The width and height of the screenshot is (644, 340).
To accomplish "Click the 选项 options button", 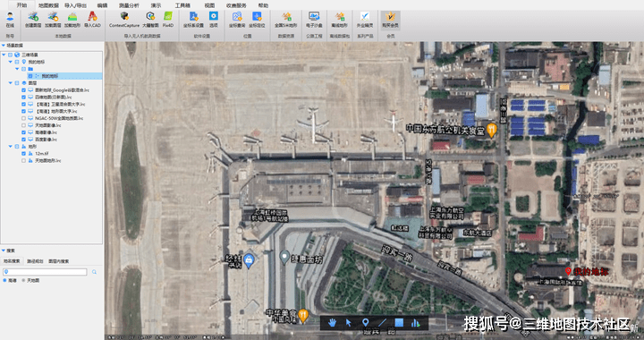I will pyautogui.click(x=214, y=20).
